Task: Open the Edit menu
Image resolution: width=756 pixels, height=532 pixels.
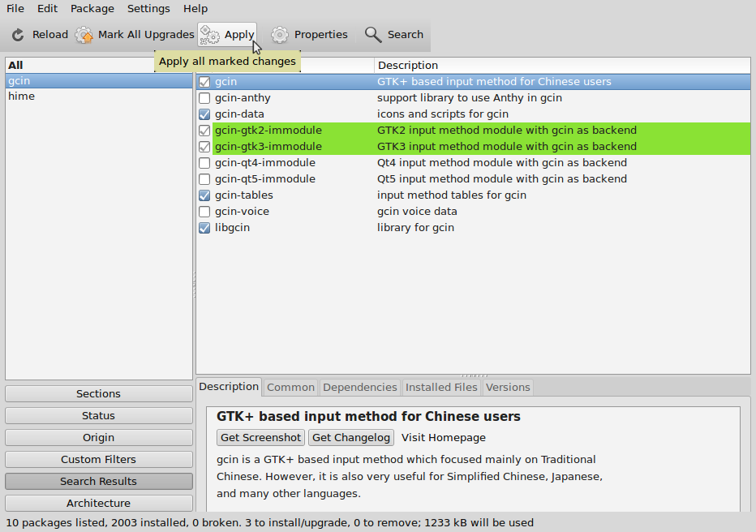Action: [x=47, y=9]
